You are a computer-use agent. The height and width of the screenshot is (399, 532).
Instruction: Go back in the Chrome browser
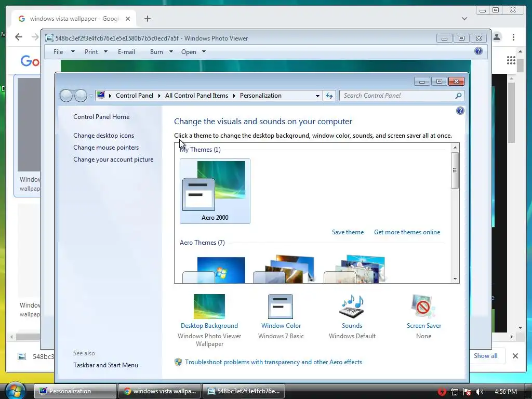point(19,37)
